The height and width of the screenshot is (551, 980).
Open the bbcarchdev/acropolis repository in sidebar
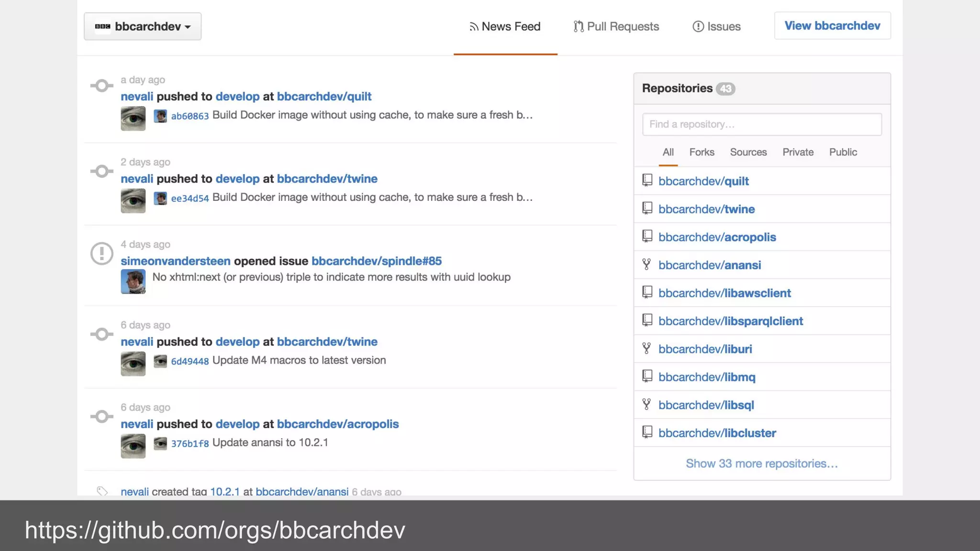[x=717, y=237]
